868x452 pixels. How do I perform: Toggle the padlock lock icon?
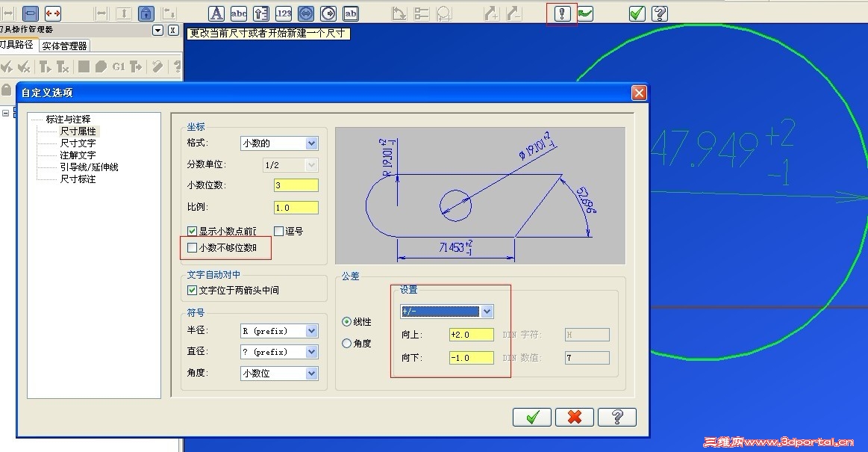146,13
